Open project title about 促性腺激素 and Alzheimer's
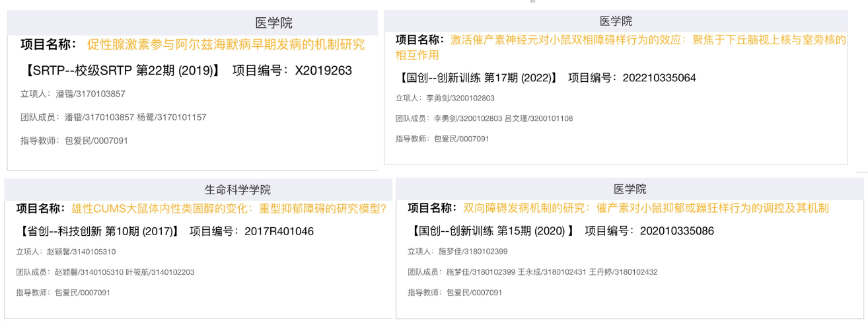 point(225,45)
